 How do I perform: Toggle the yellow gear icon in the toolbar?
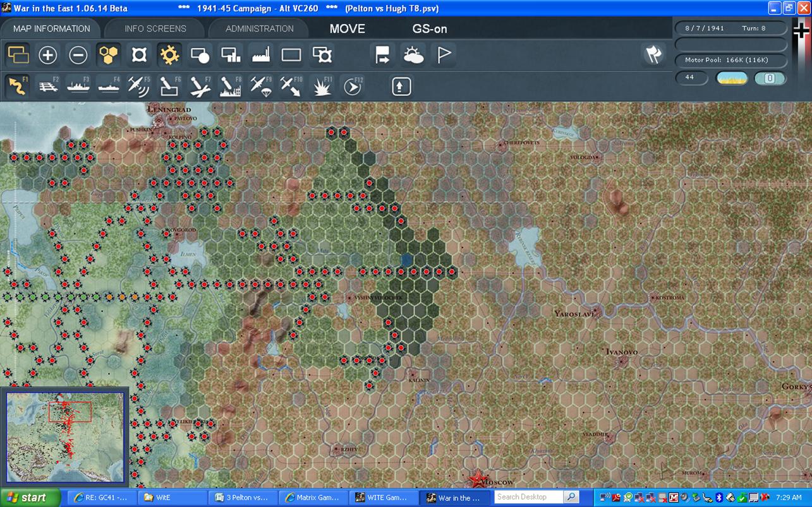(x=169, y=55)
